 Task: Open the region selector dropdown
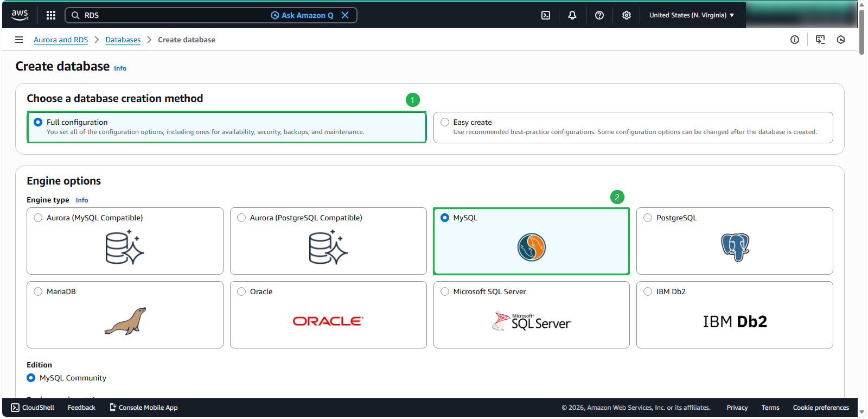coord(692,15)
